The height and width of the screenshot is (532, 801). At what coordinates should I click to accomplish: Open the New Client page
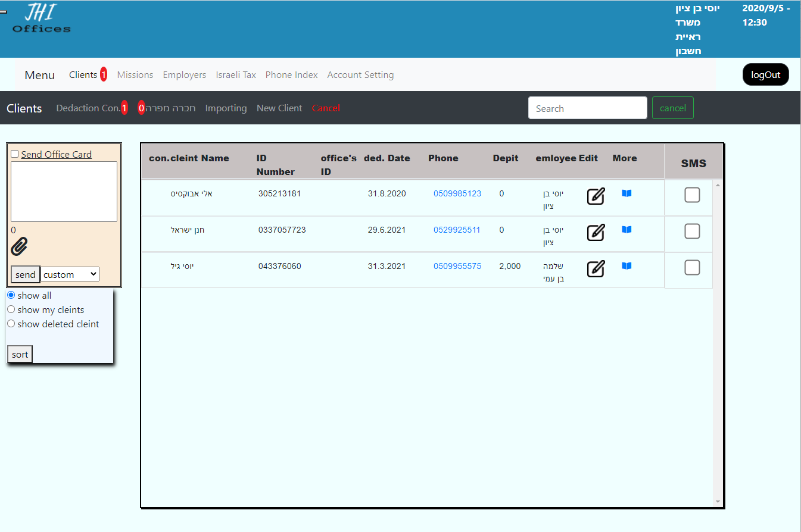pyautogui.click(x=279, y=108)
